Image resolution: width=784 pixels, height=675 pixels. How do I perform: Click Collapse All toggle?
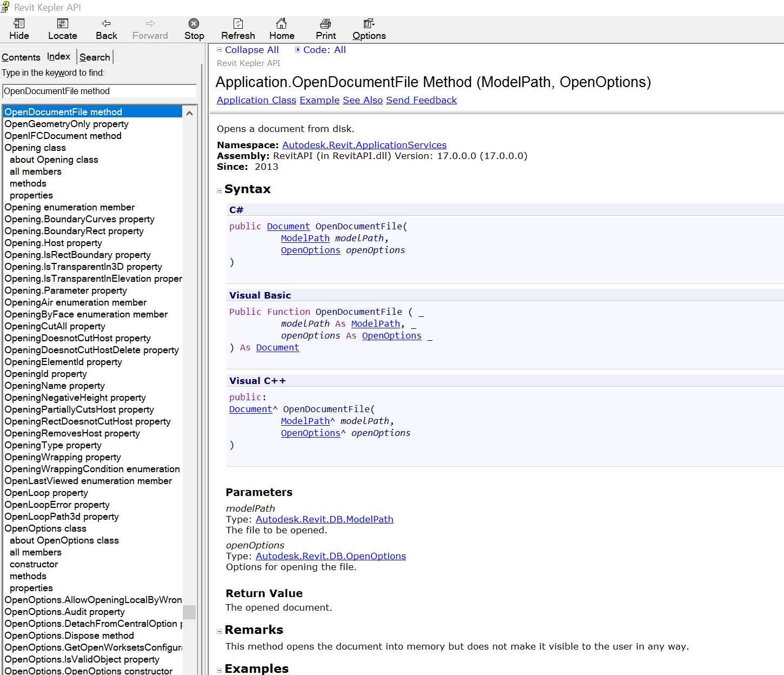(251, 50)
